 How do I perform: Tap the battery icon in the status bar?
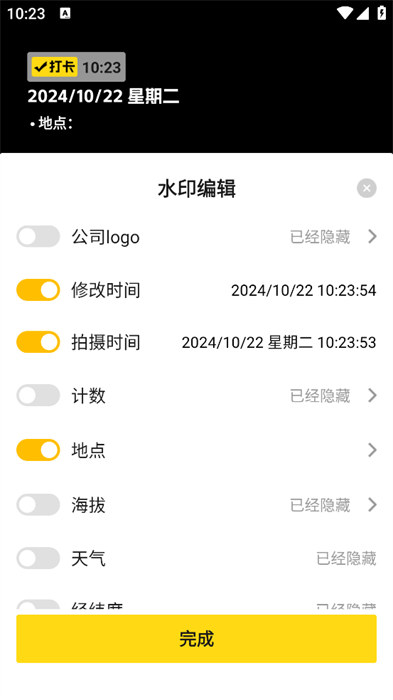[x=381, y=13]
